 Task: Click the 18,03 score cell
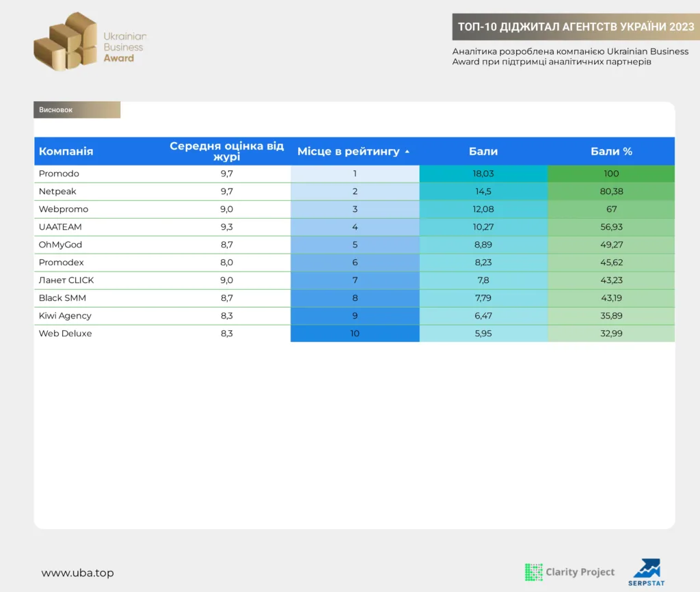point(483,174)
